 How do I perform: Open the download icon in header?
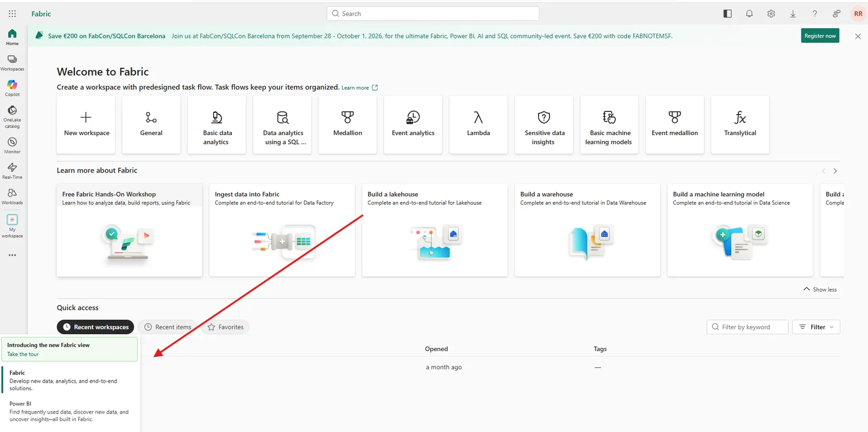tap(793, 14)
